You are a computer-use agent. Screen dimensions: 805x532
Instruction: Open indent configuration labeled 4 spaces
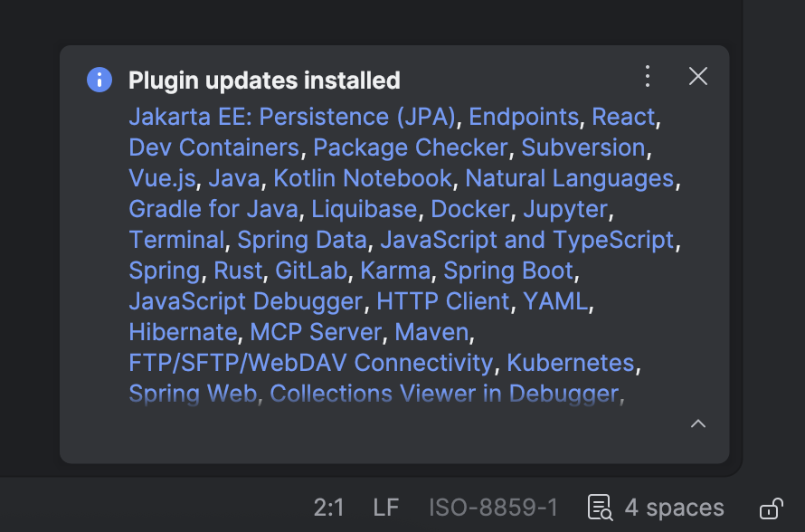pos(673,508)
